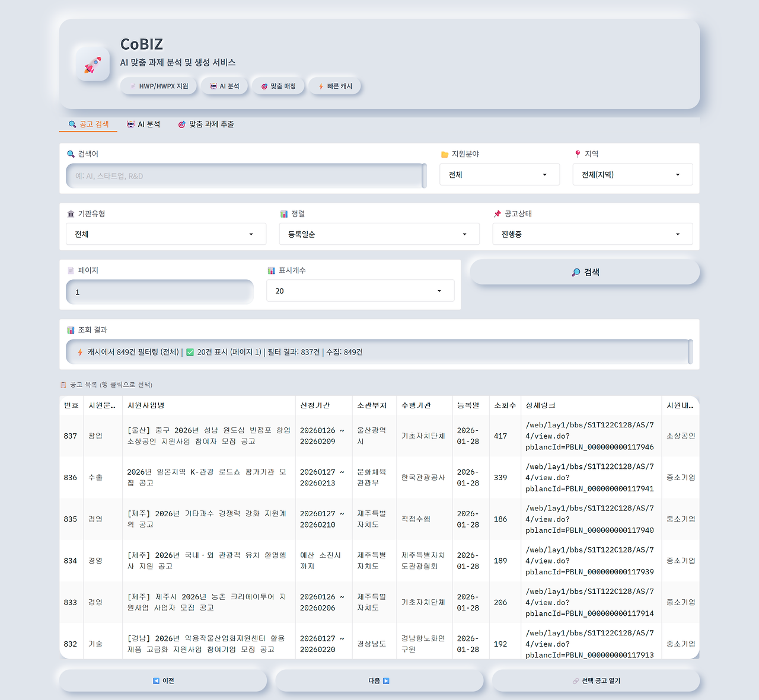
Task: Open the 맞춤 과제 추출 tab
Action: point(206,124)
